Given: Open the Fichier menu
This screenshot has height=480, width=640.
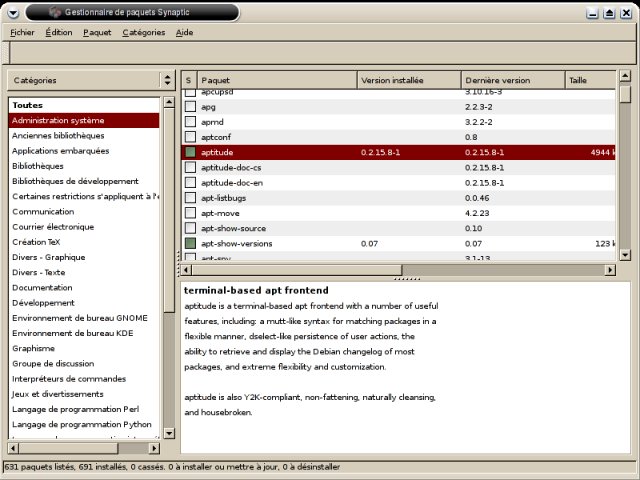Looking at the screenshot, I should [x=21, y=32].
